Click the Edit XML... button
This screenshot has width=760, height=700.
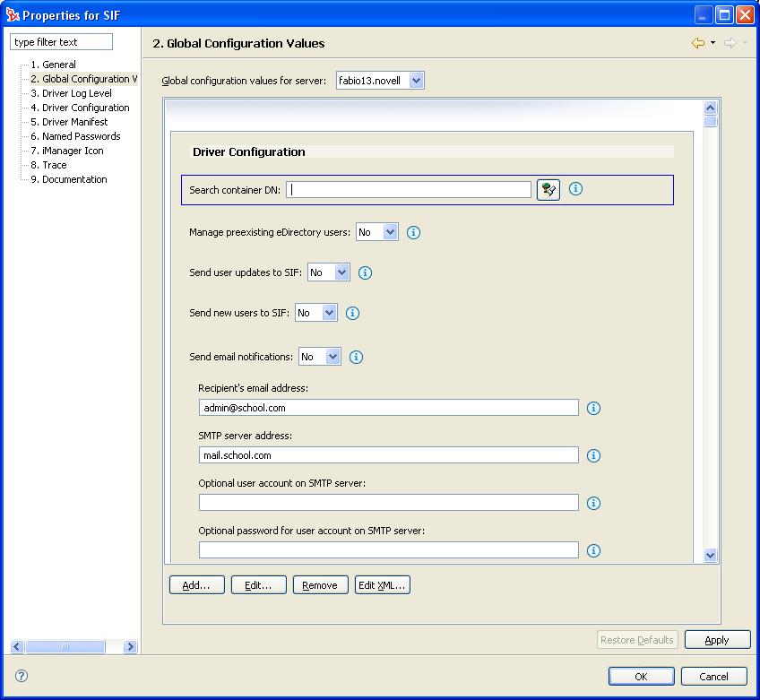383,585
